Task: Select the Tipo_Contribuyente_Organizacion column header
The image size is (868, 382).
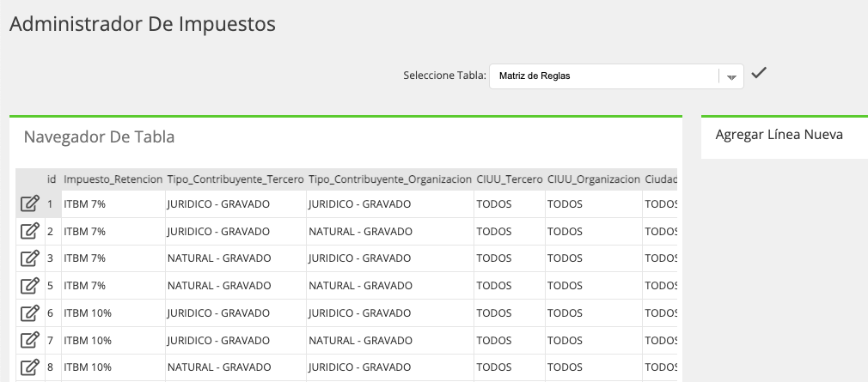Action: (390, 179)
